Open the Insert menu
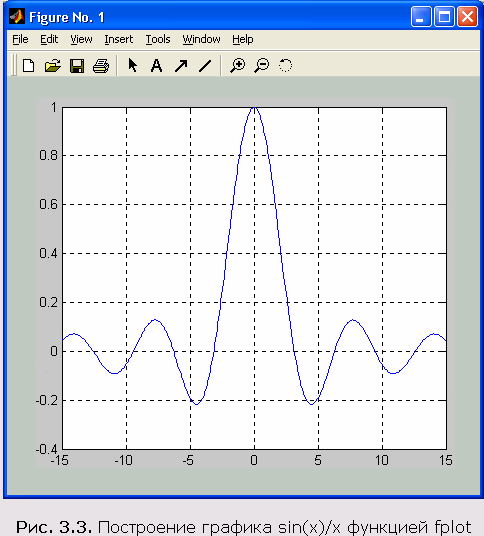The image size is (484, 536). [118, 39]
